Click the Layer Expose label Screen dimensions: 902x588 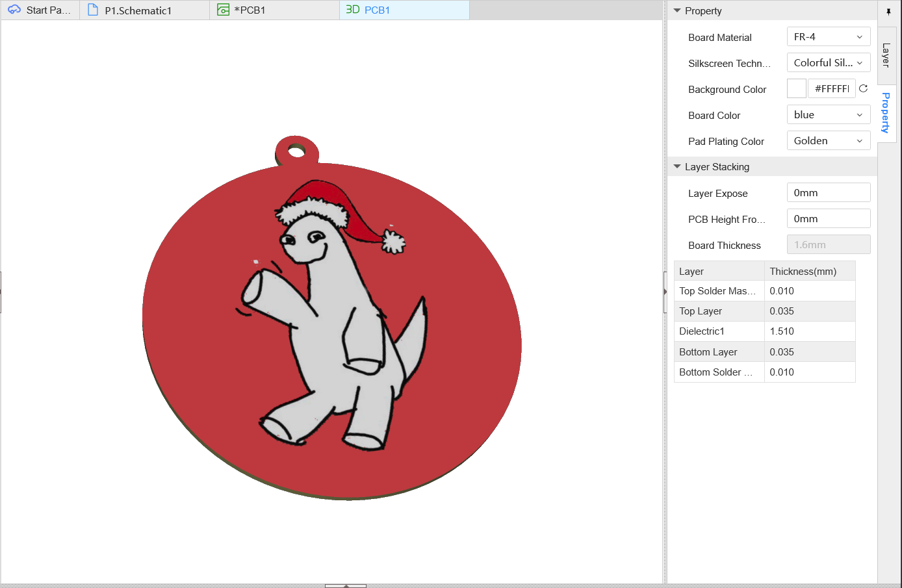pyautogui.click(x=718, y=194)
